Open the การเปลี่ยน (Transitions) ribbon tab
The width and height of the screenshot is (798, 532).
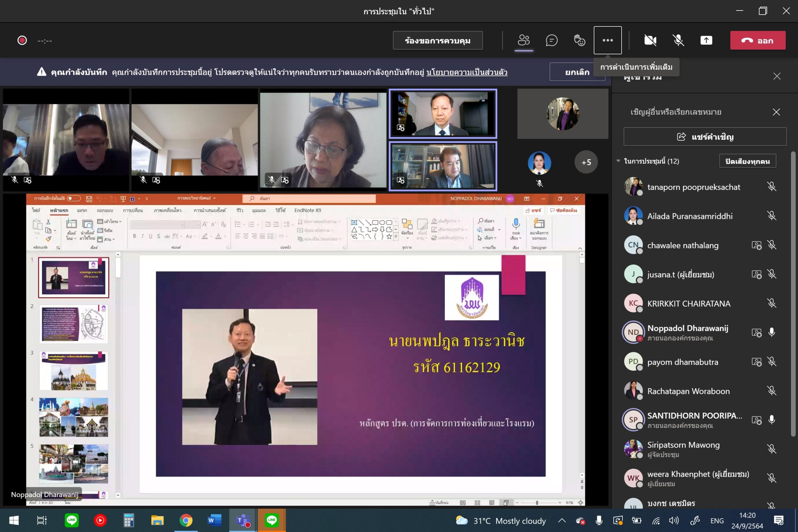point(133,210)
